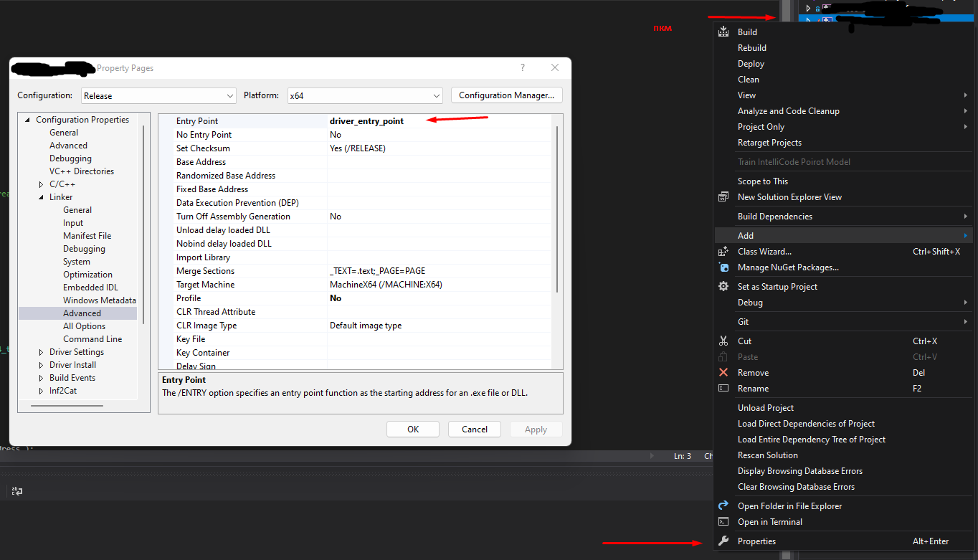The image size is (978, 560).
Task: Click the OK button
Action: click(x=413, y=430)
